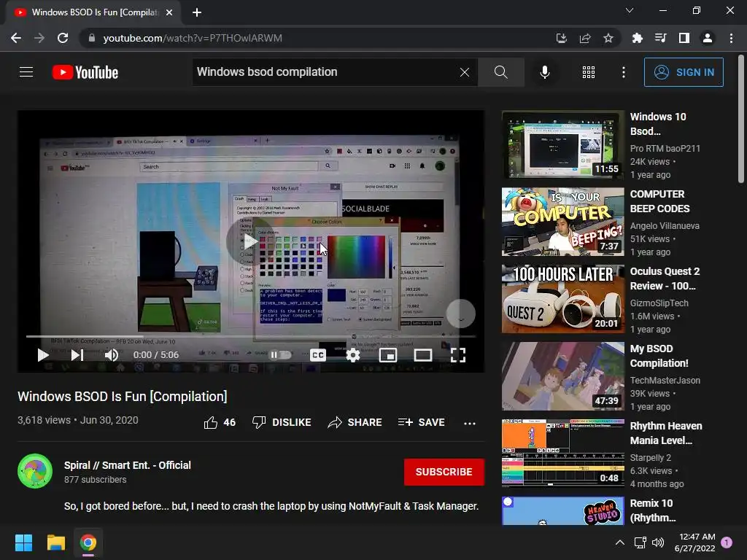Open the Rhythm Heaven Mania Level thumbnail
The image size is (747, 560).
click(562, 454)
